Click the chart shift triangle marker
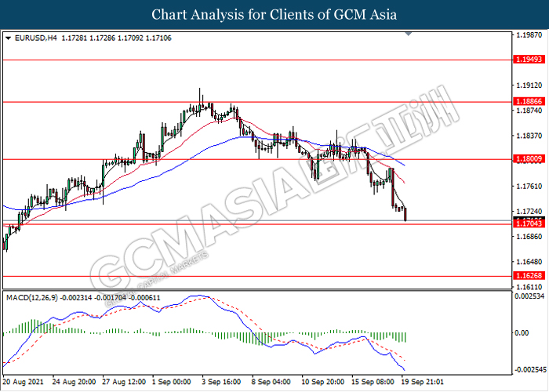The image size is (549, 392). tap(409, 34)
